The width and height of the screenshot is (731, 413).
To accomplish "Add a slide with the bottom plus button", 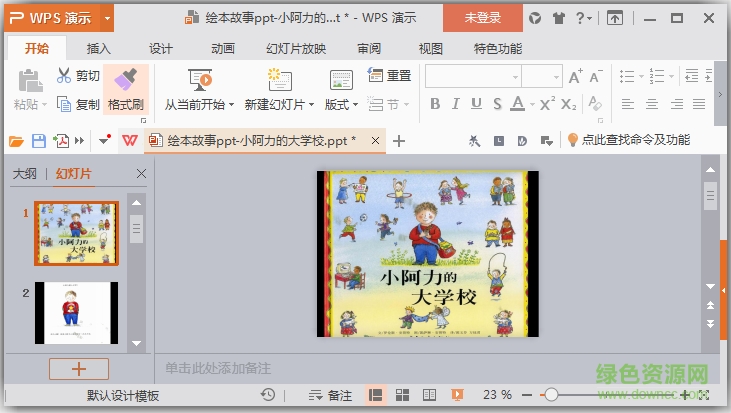I will pyautogui.click(x=79, y=369).
